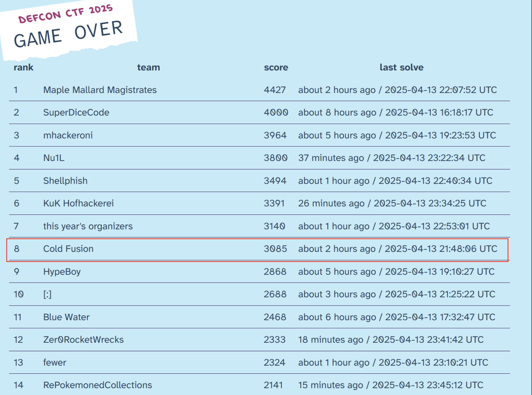Click rank number 5 beside Shellphish
Viewport: 532px width, 395px height.
tap(16, 181)
